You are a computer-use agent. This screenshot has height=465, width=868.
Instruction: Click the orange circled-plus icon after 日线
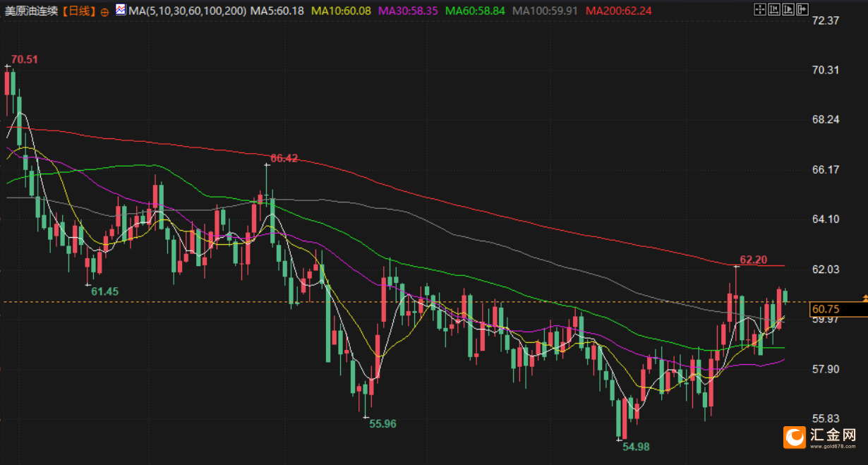(105, 11)
